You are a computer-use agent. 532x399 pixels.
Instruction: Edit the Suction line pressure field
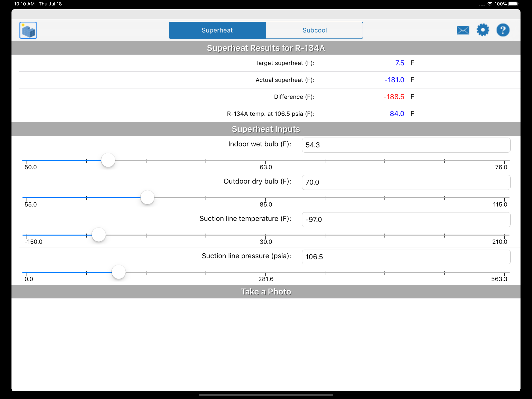pos(406,257)
